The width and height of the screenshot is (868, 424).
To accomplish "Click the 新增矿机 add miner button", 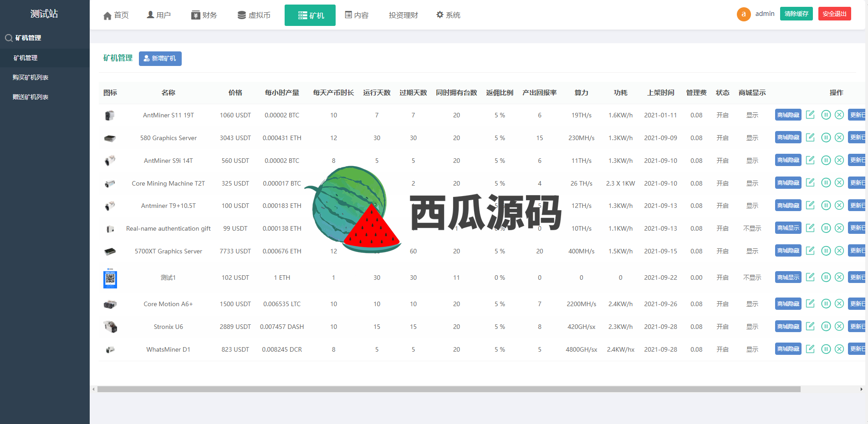I will (x=160, y=59).
